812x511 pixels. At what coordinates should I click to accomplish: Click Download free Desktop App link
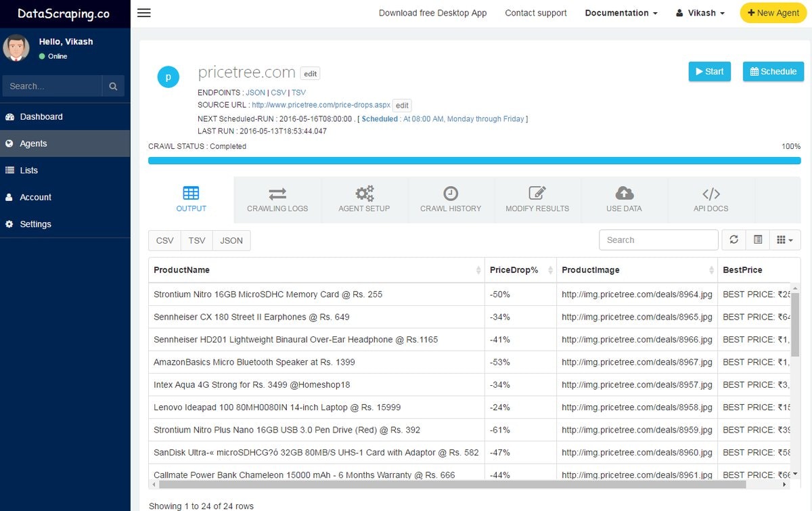432,13
